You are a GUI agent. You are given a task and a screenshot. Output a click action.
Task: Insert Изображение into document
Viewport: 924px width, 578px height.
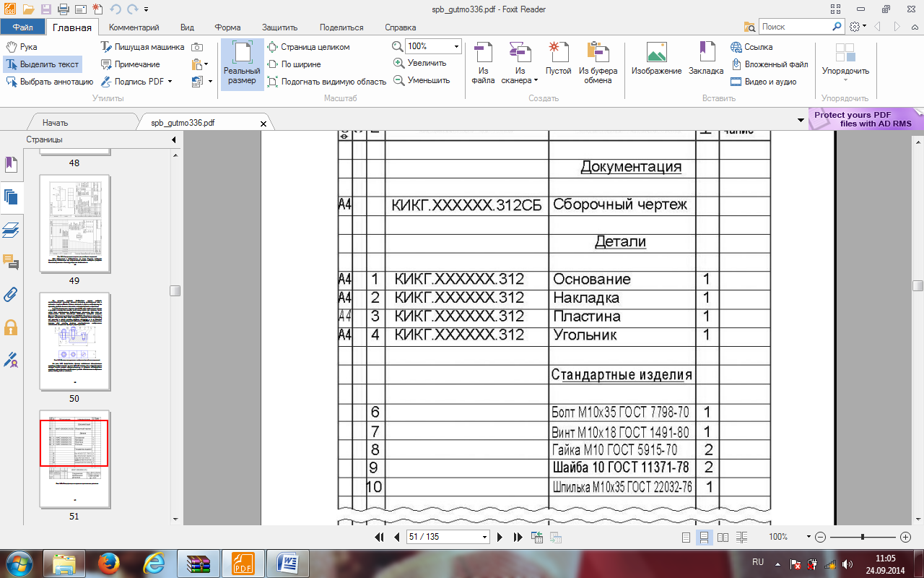coord(656,60)
